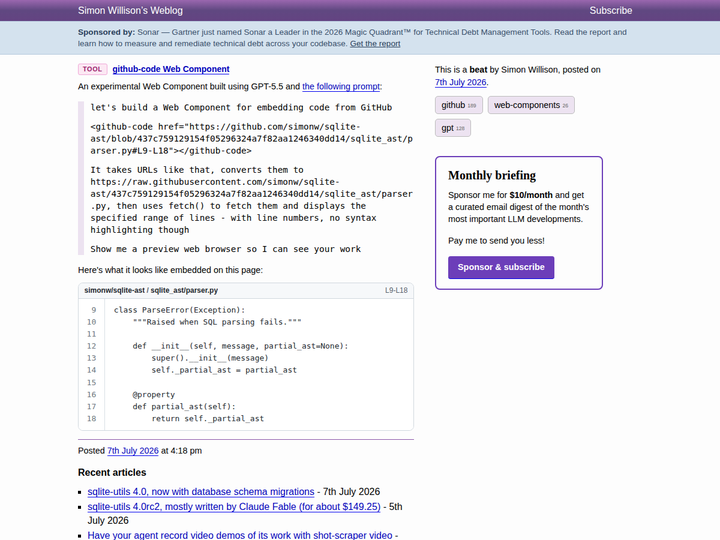Select the gpt tag

[453, 128]
